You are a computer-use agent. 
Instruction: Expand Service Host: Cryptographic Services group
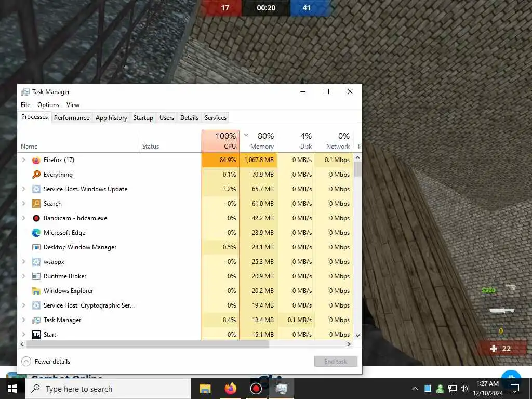coord(23,305)
